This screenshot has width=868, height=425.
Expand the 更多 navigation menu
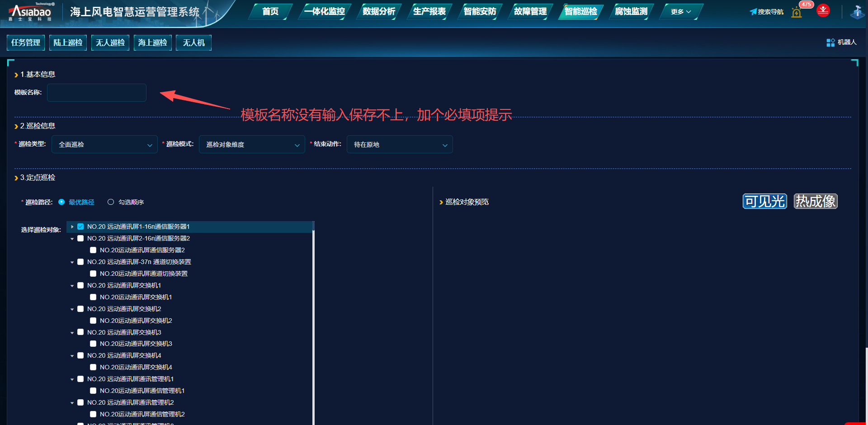(x=680, y=12)
